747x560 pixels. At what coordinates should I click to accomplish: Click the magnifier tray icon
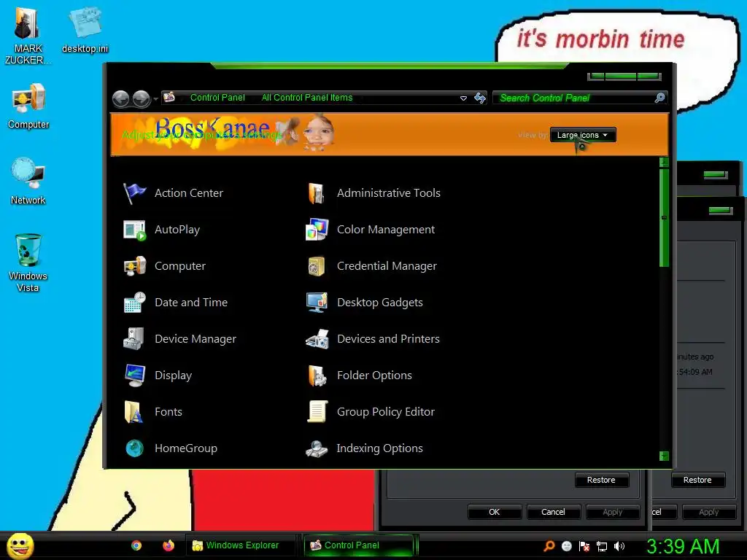pyautogui.click(x=549, y=546)
